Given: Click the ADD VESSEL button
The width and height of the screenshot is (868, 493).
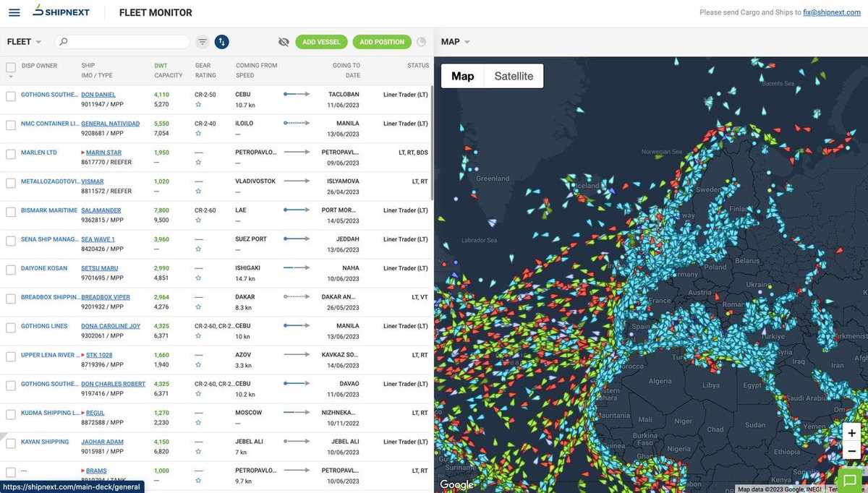Looking at the screenshot, I should pyautogui.click(x=322, y=42).
